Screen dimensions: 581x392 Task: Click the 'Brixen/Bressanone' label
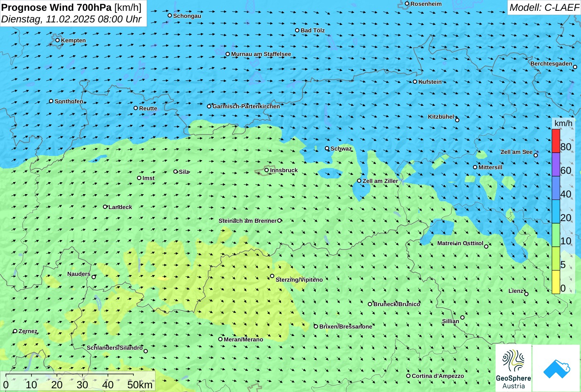346,326
